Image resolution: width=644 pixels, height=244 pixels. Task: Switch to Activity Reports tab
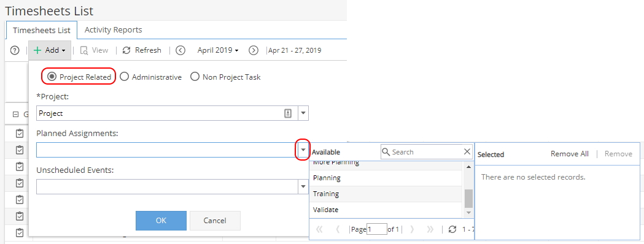tap(114, 30)
